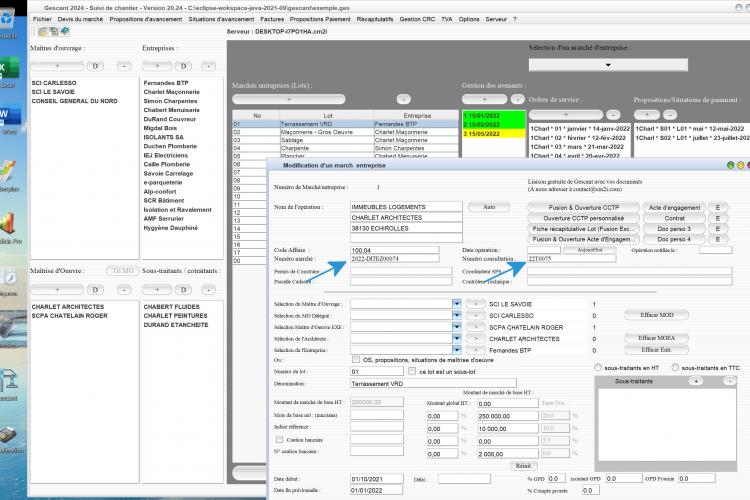This screenshot has height=500, width=750.
Task: Click the Date début input field
Action: tap(376, 478)
